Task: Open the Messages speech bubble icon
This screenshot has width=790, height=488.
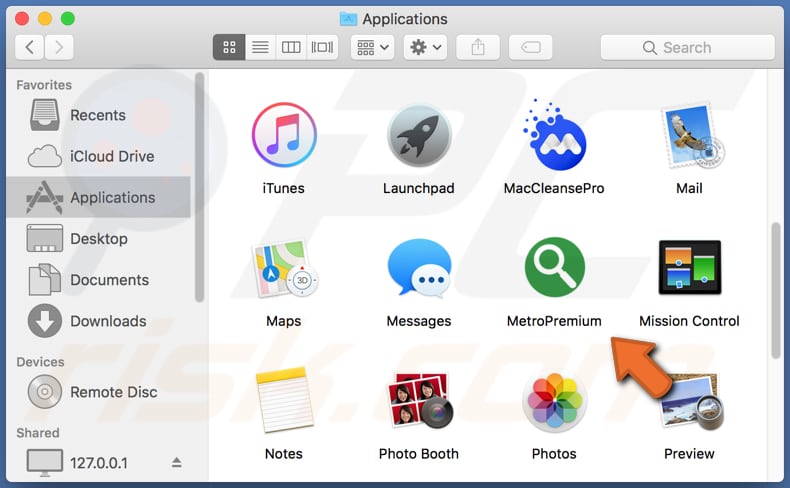Action: [x=419, y=268]
